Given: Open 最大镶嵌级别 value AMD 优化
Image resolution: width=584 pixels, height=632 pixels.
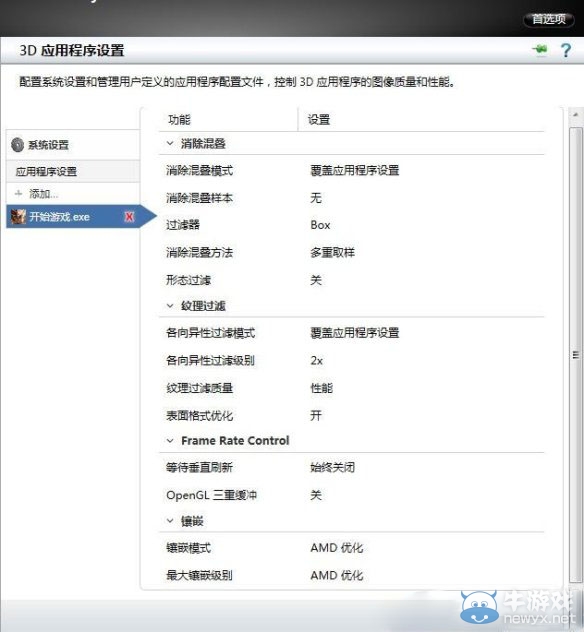Looking at the screenshot, I should point(337,575).
